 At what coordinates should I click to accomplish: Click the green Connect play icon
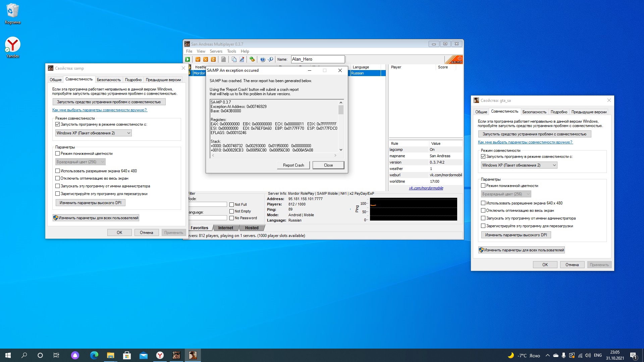pos(187,59)
